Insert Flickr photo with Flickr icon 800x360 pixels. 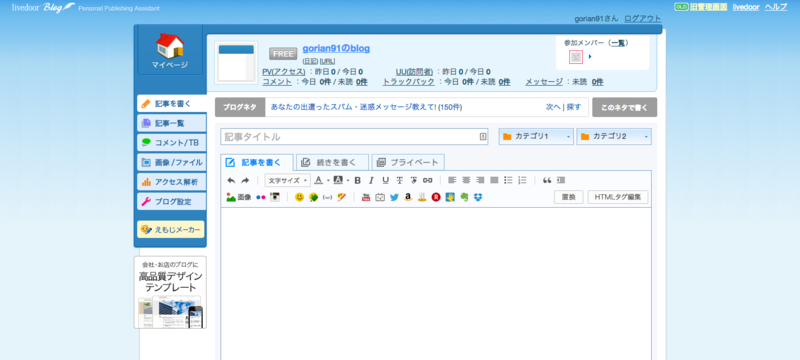(261, 197)
